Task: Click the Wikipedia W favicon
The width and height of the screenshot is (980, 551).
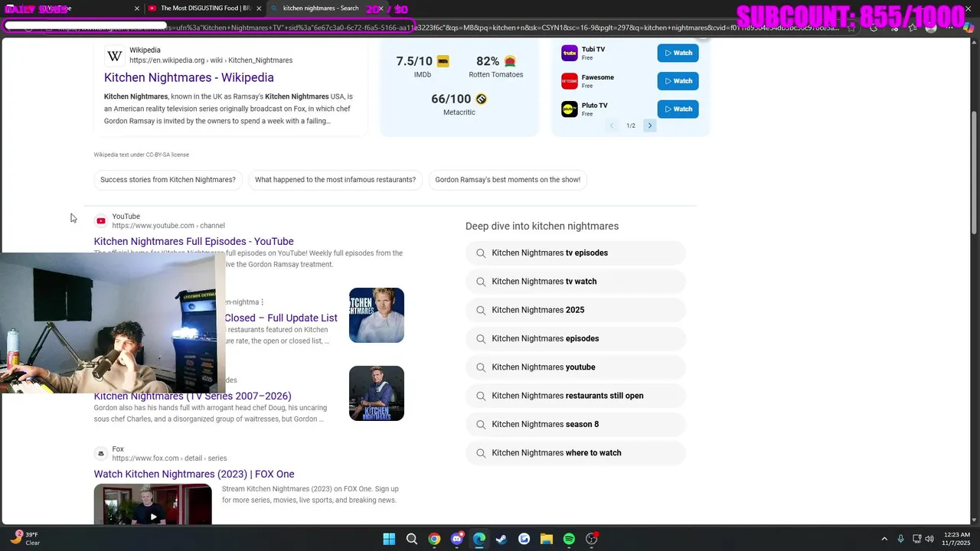Action: [x=115, y=56]
